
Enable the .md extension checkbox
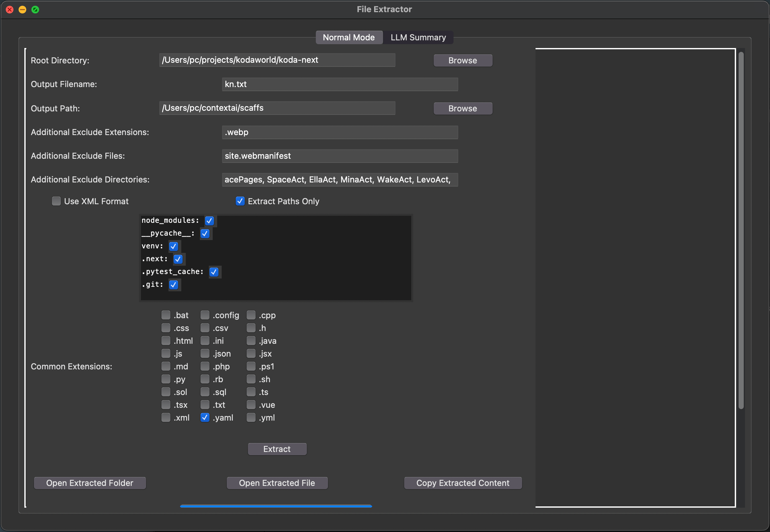166,366
